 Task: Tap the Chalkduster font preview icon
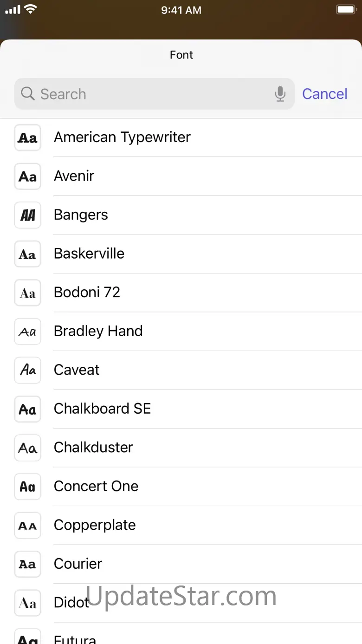pyautogui.click(x=28, y=448)
